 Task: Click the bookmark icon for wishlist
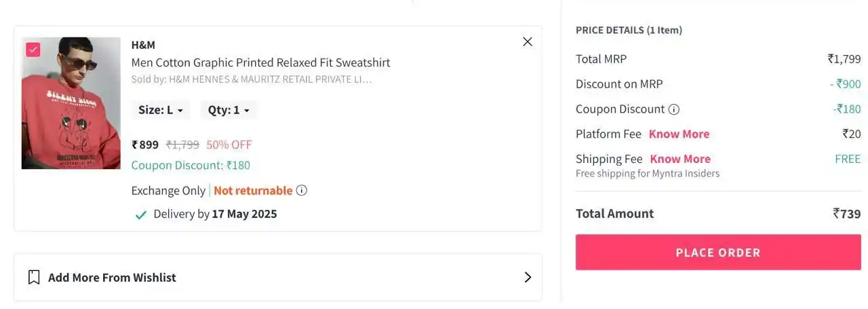pos(34,277)
